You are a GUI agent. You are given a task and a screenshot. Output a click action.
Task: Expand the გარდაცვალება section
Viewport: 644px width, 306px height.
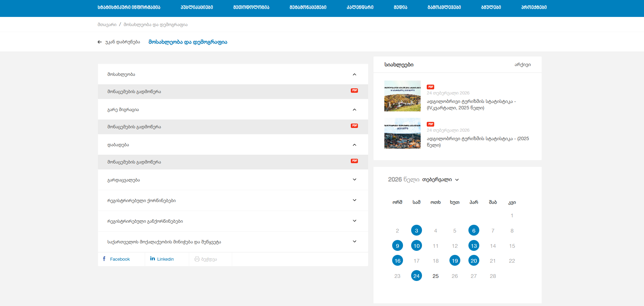[354, 180]
